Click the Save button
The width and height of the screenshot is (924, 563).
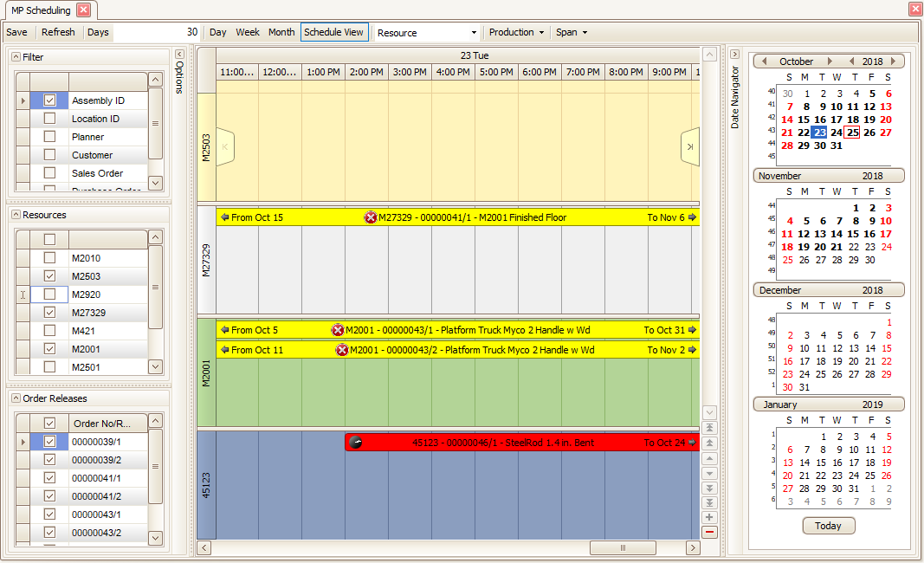pyautogui.click(x=16, y=32)
